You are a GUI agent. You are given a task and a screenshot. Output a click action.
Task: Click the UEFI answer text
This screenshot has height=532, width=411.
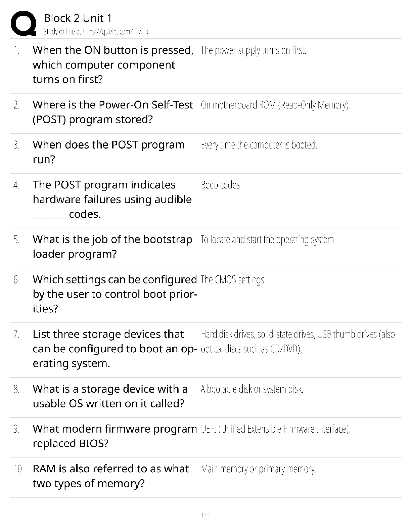275,429
